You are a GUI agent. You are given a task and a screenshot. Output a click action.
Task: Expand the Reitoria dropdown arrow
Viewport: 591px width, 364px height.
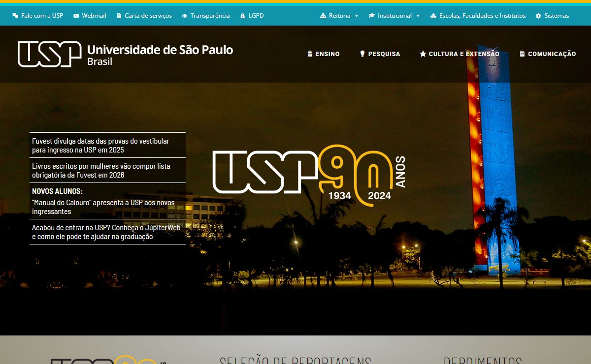(x=357, y=16)
